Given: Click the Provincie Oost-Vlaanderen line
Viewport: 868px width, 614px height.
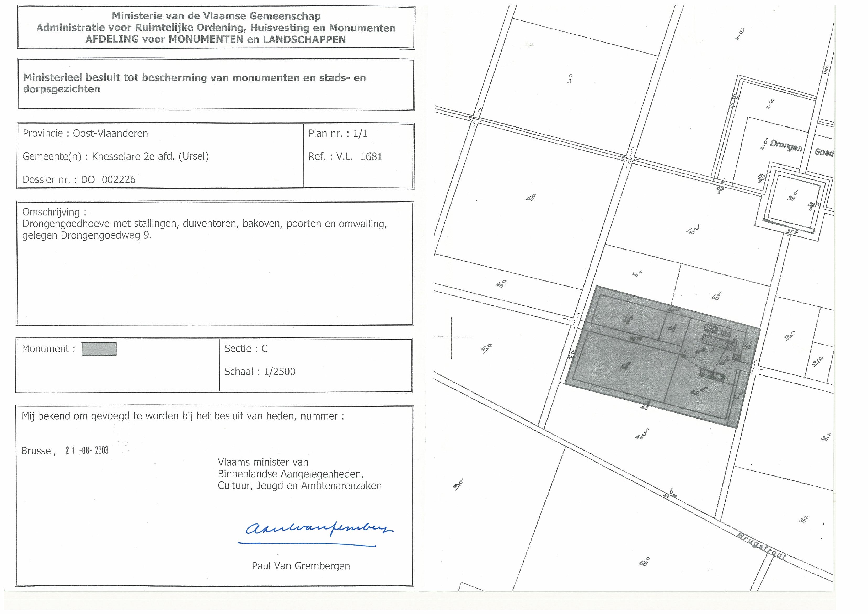Looking at the screenshot, I should (85, 133).
